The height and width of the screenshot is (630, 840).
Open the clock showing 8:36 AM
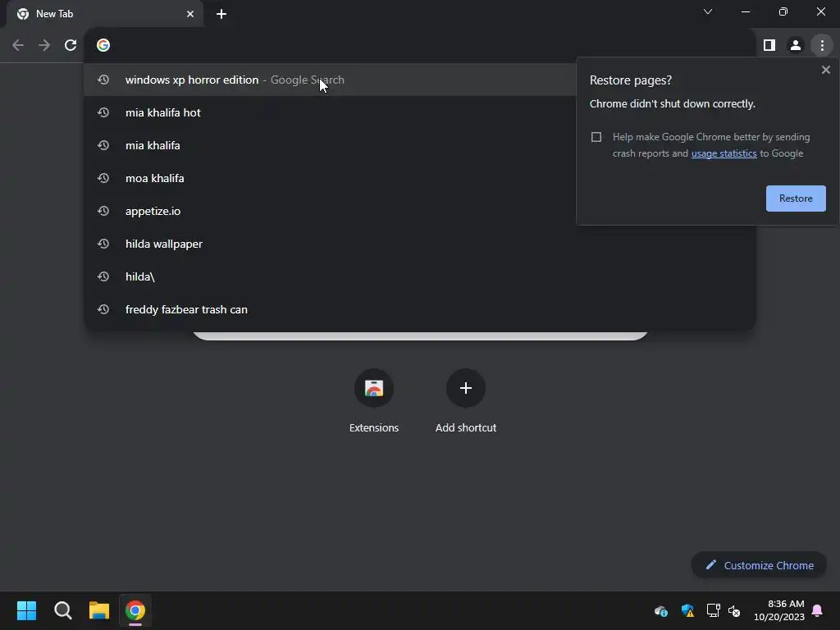pyautogui.click(x=778, y=610)
